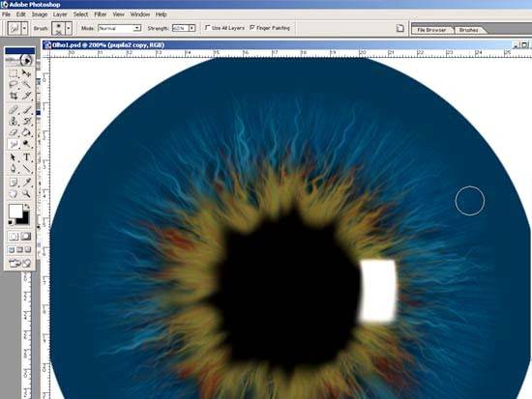The width and height of the screenshot is (532, 399).
Task: Enable the Use All Layers checkbox
Action: point(208,27)
